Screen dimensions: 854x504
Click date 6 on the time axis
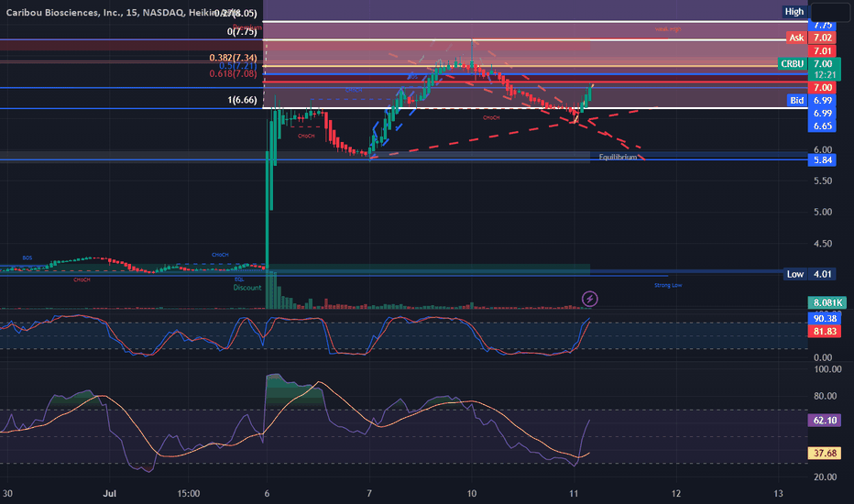pyautogui.click(x=267, y=493)
